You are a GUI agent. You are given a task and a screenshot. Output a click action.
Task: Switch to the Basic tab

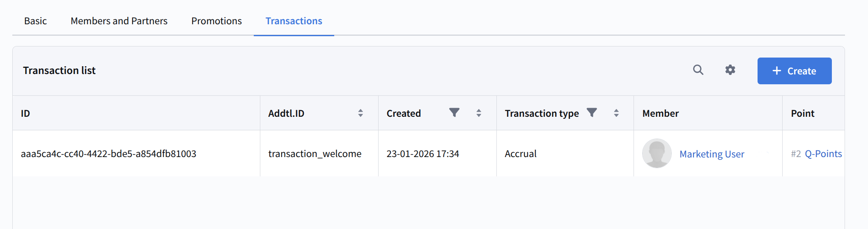point(35,21)
